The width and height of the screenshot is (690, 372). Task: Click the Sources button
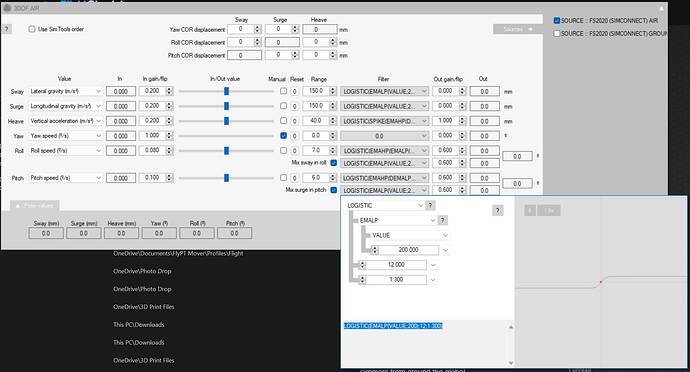click(x=518, y=29)
